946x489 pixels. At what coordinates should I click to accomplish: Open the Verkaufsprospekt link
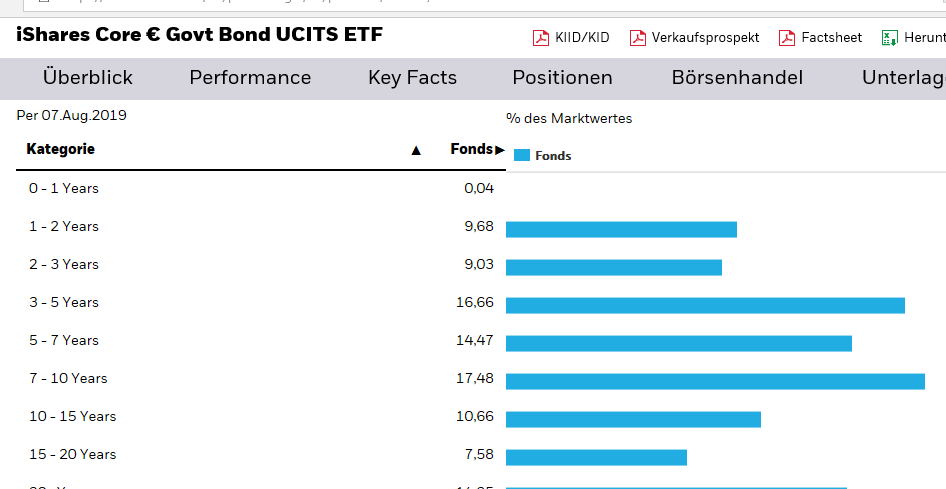(705, 38)
